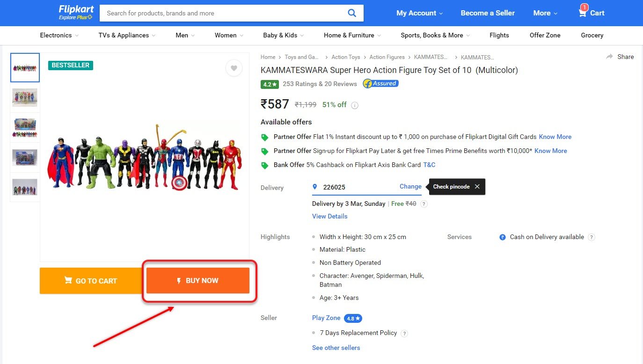This screenshot has height=364, width=643.
Task: Add product to wishlist heart icon
Action: pos(234,68)
